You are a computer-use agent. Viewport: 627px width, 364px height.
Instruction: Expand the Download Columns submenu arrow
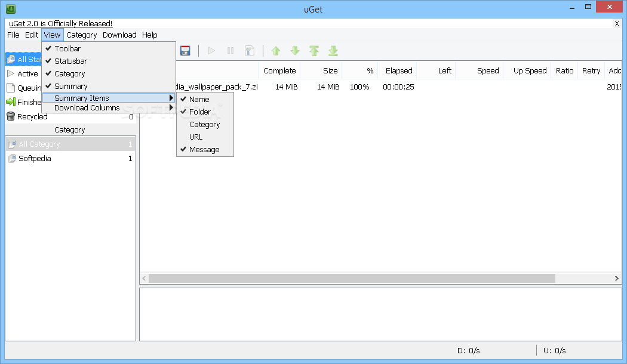(171, 107)
